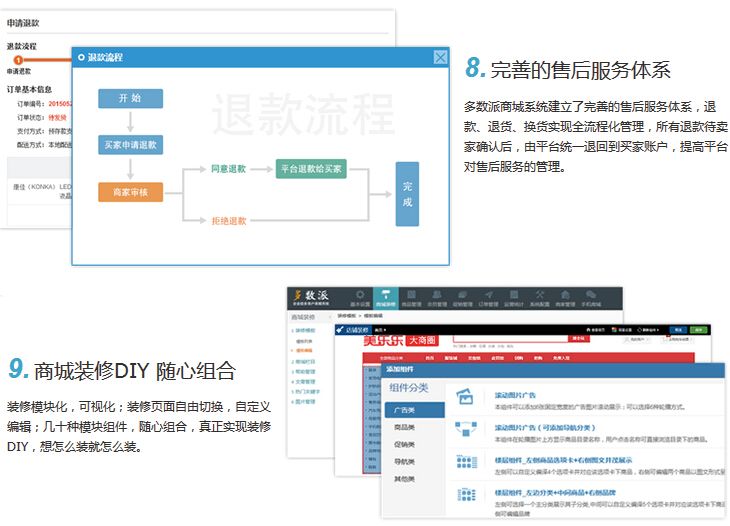The image size is (730, 526).
Task: Expand 文章管理 in the left sidebar
Action: point(304,381)
